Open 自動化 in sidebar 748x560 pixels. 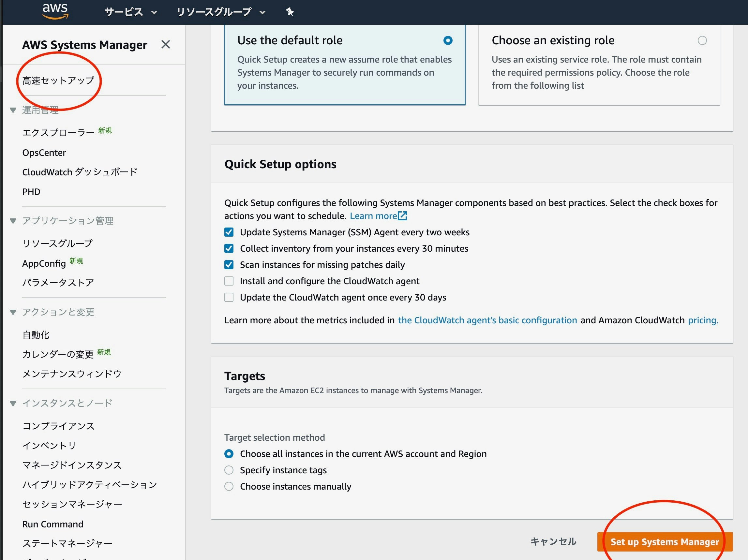[36, 335]
